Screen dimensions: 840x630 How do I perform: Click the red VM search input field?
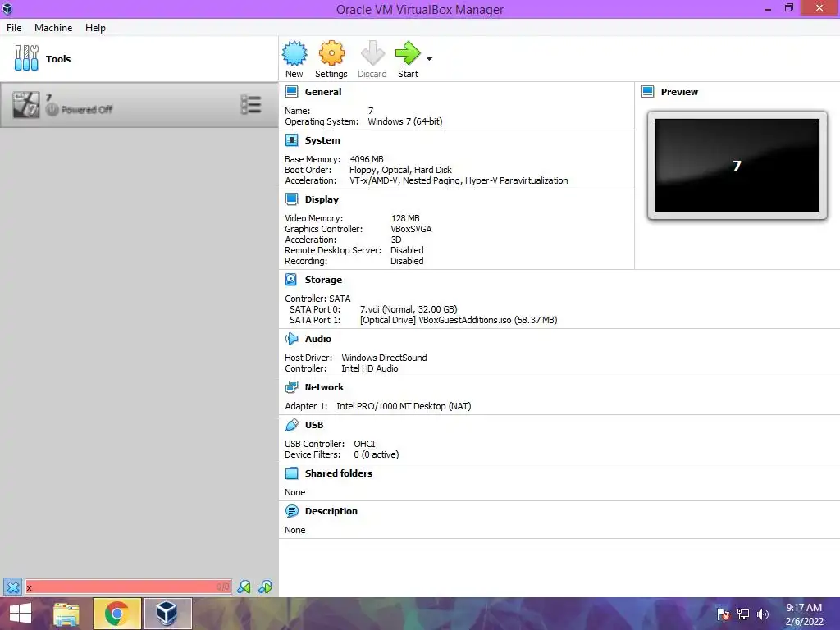point(128,587)
